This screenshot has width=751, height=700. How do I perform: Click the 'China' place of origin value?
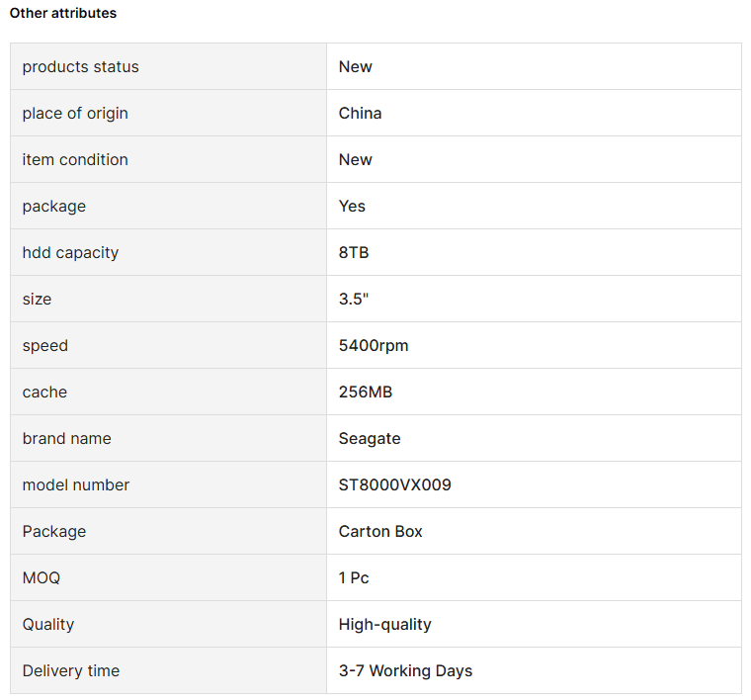click(360, 114)
